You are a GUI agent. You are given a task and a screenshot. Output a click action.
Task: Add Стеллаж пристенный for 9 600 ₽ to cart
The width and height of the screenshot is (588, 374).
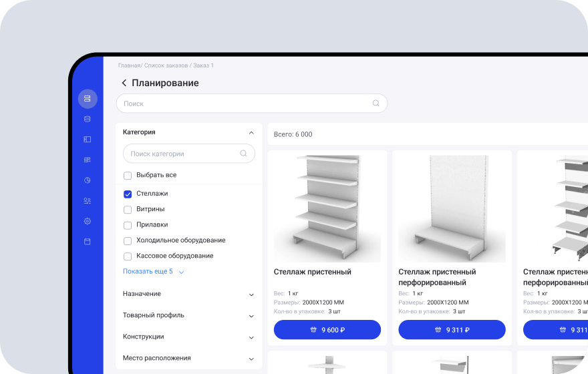(x=327, y=330)
